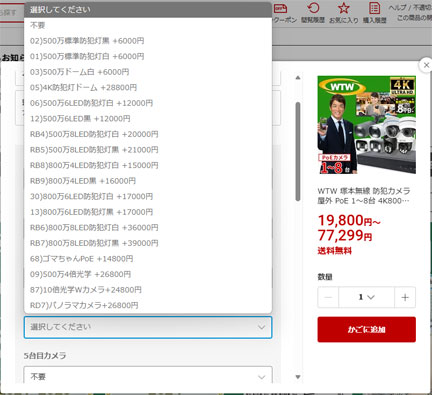Viewport: 432px width, 395px height.
Task: Click the WTW camera product thumbnail
Action: coord(367,125)
